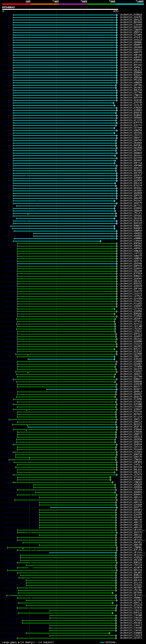Click the orange ~40% identity legend bar
This screenshot has width=146, height=644.
click(45, 4)
